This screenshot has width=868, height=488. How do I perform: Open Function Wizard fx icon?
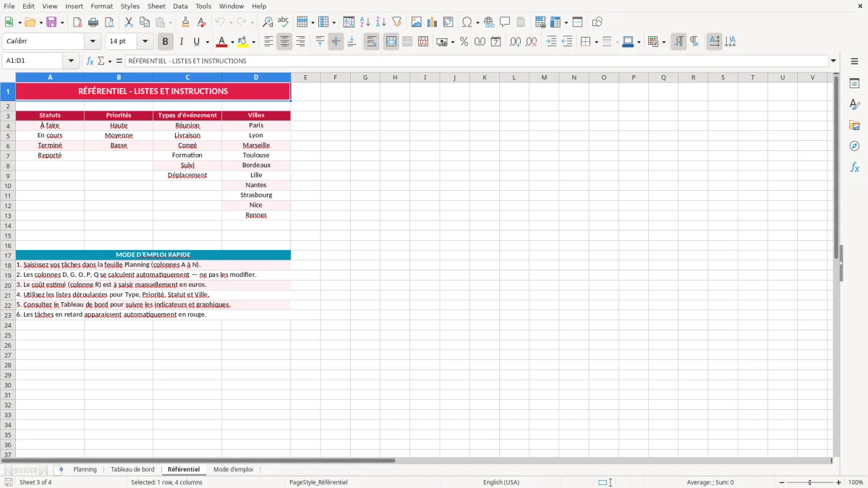(90, 61)
